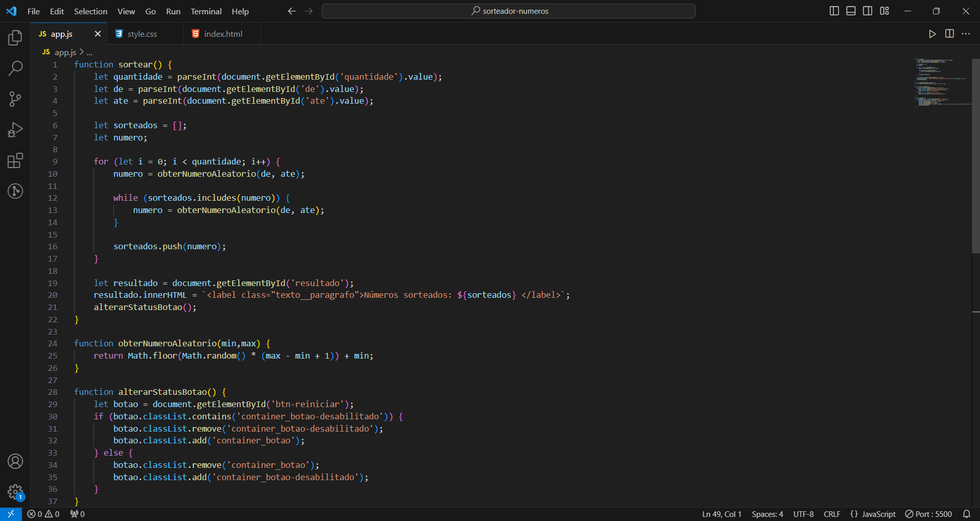The width and height of the screenshot is (980, 521).
Task: Click the else keyword on line 33
Action: (113, 453)
